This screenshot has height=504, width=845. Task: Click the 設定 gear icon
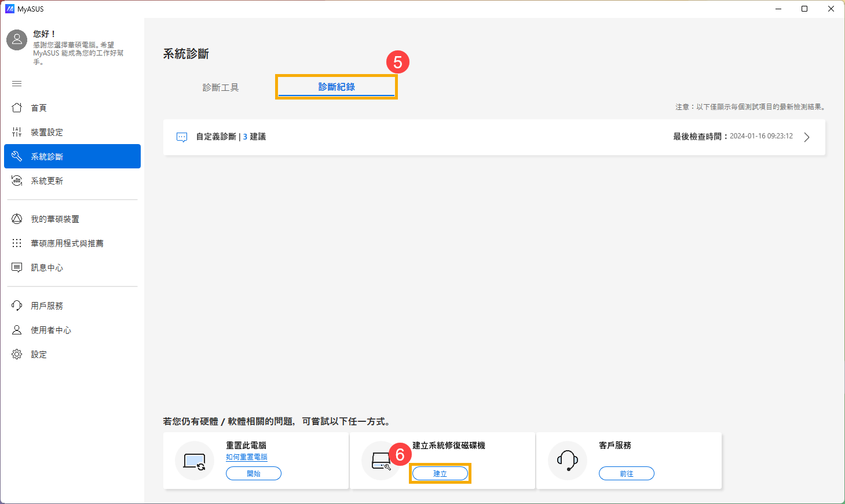[x=17, y=354]
